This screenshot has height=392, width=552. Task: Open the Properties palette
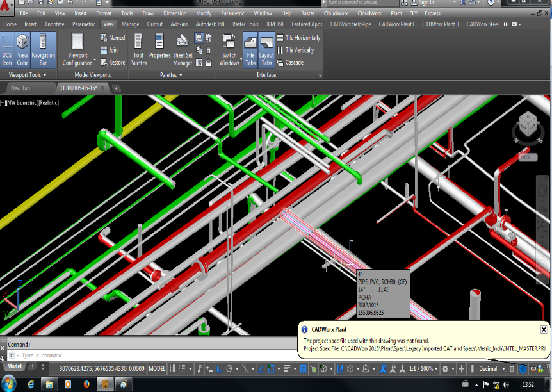coord(160,47)
